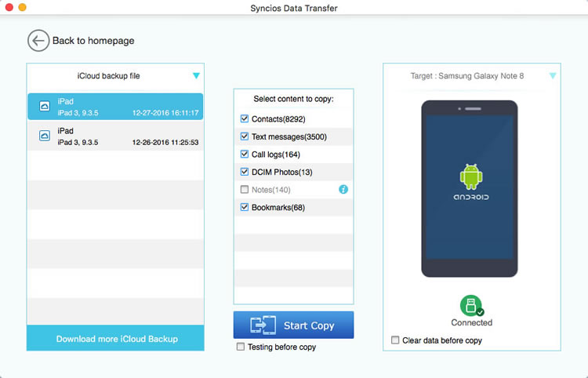Close window with the red button
Viewport: 588px width, 378px height.
pyautogui.click(x=9, y=7)
